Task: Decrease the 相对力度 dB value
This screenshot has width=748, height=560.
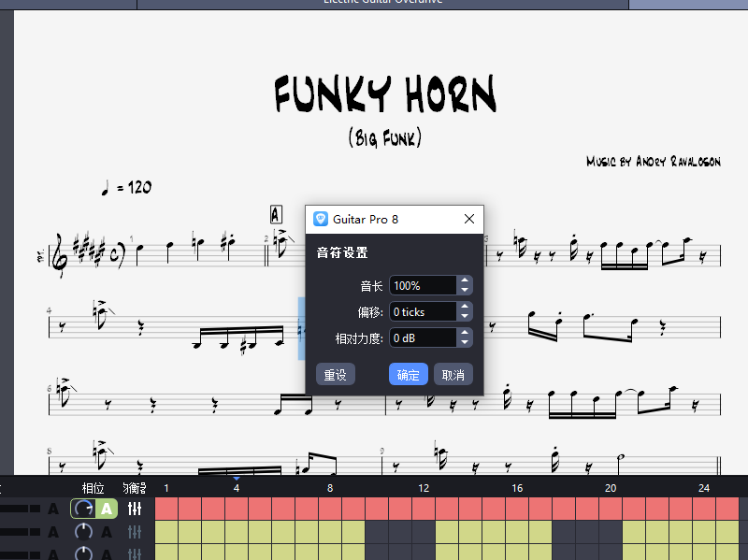Action: click(x=466, y=342)
